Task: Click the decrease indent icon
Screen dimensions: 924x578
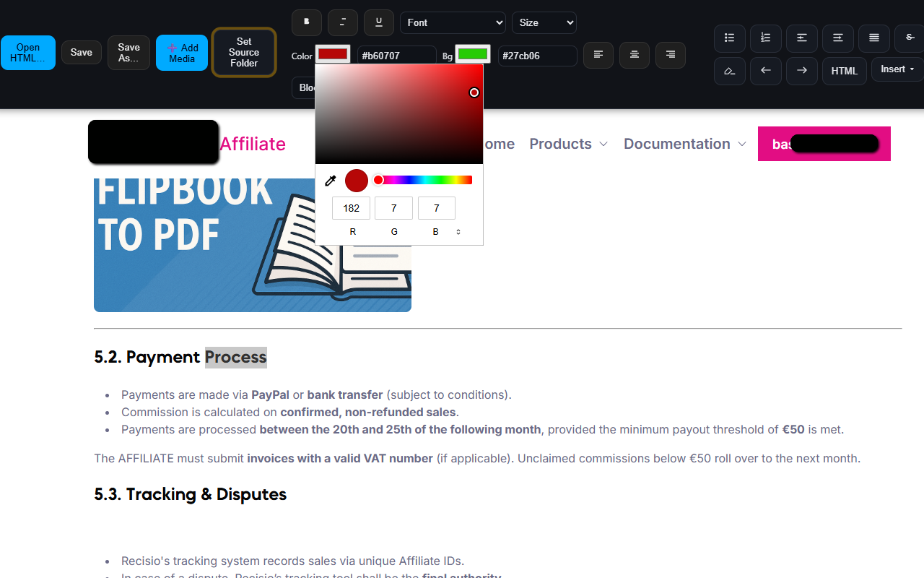Action: click(801, 38)
